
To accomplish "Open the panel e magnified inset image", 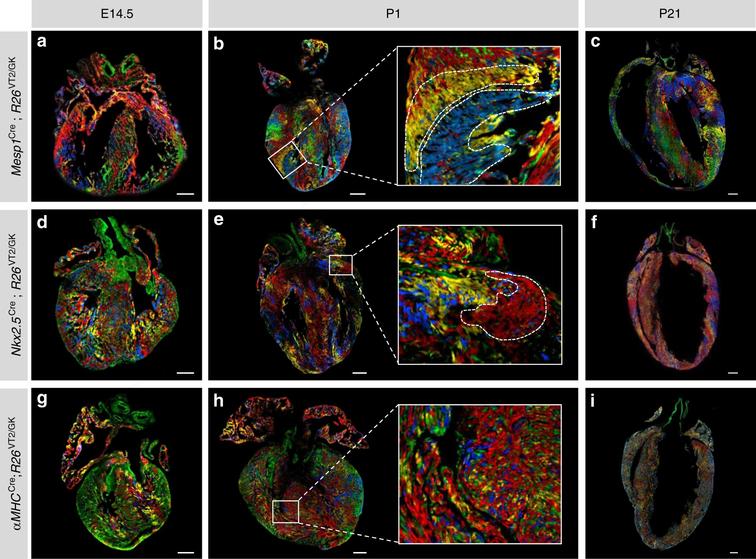I will pyautogui.click(x=480, y=295).
